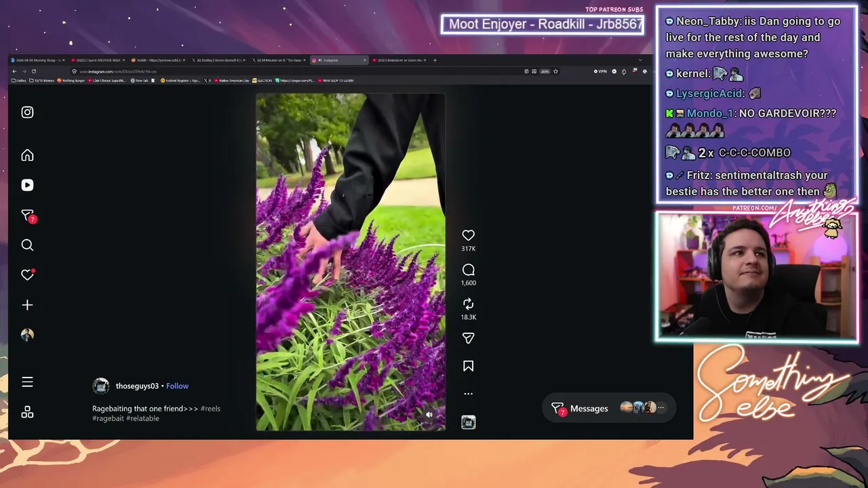
Task: Open the #ragebait hashtag link
Action: coord(108,418)
